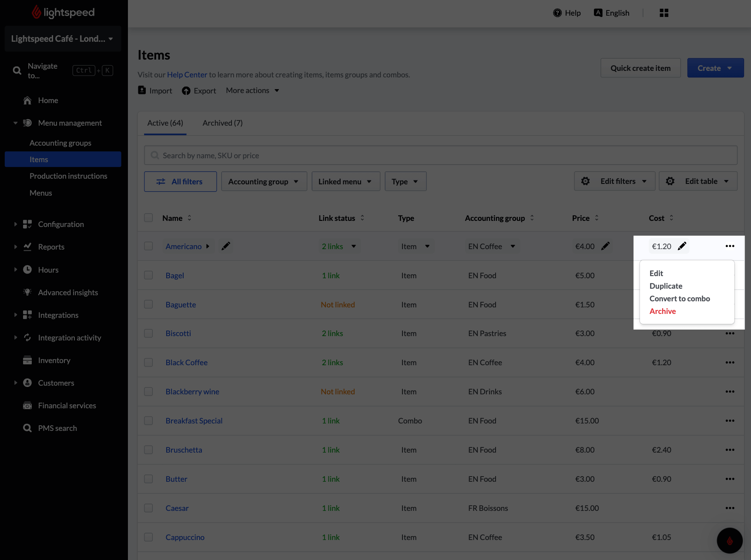The image size is (751, 560).
Task: Open the Help question-mark icon
Action: coord(557,13)
